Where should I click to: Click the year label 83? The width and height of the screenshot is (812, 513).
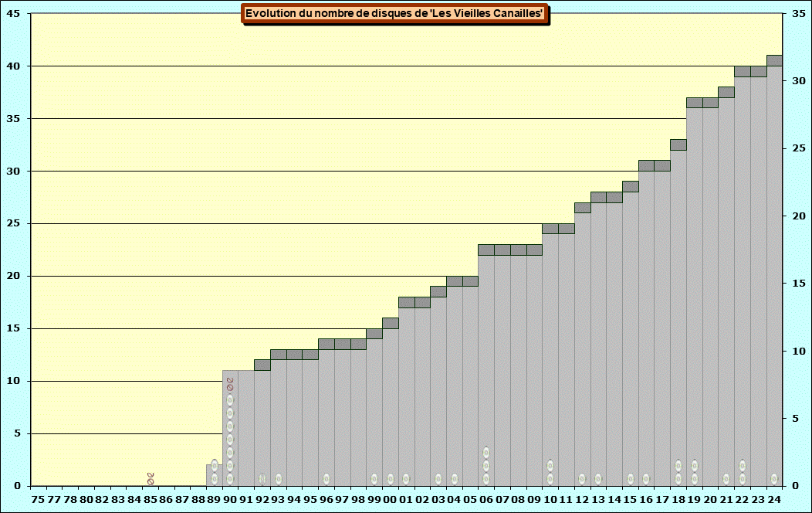[x=118, y=500]
